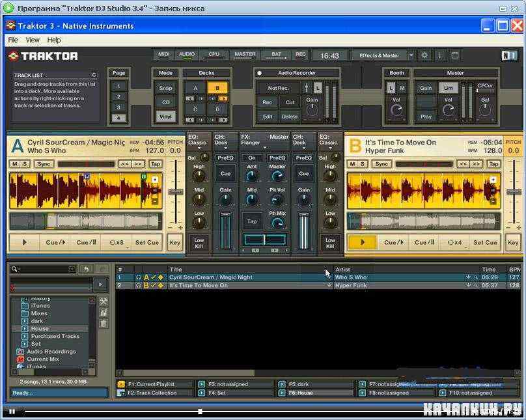The height and width of the screenshot is (420, 526).
Task: Select Vinyl mode
Action: point(165,117)
